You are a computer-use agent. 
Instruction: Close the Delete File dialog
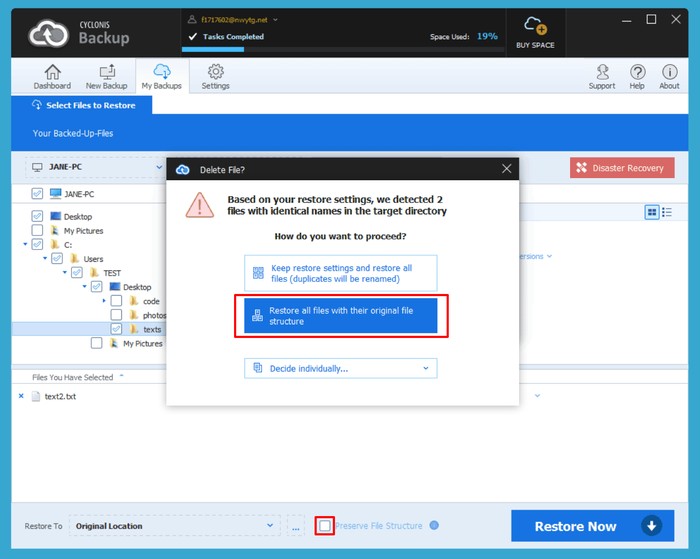(506, 170)
